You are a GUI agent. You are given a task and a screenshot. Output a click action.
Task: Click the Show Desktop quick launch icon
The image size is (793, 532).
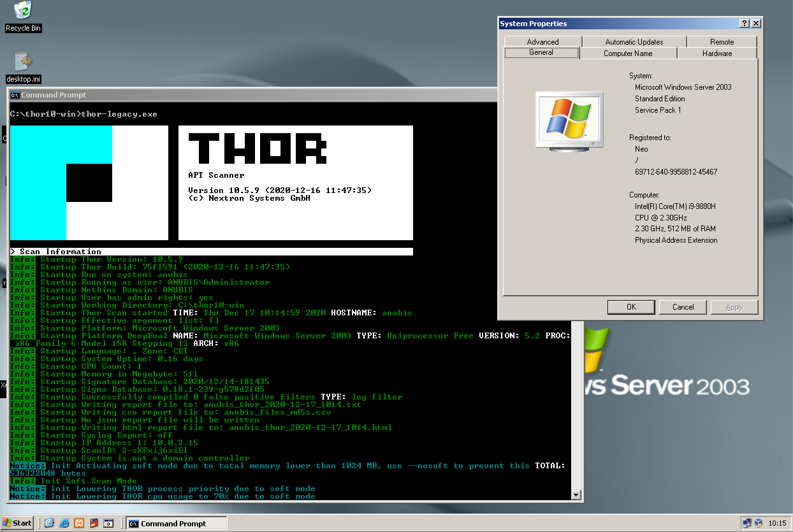[49, 523]
